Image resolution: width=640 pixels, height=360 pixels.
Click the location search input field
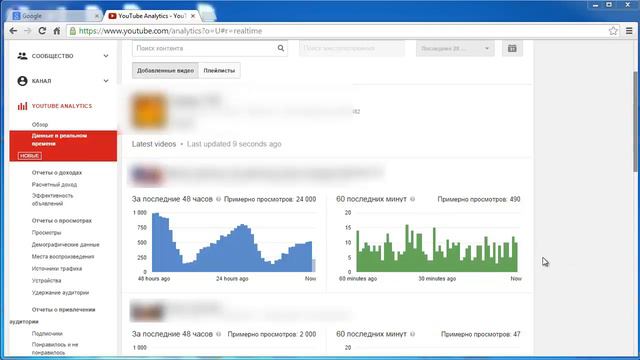pos(352,49)
